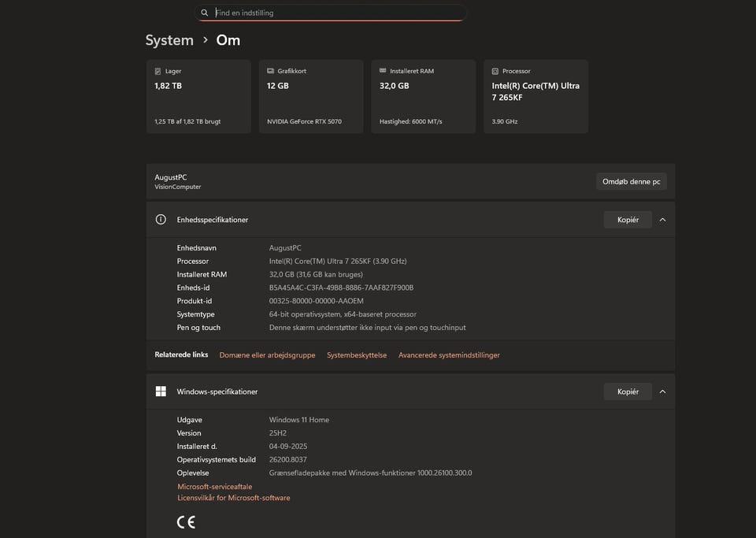Click the Processor card icon
The height and width of the screenshot is (538, 756).
[x=495, y=71]
